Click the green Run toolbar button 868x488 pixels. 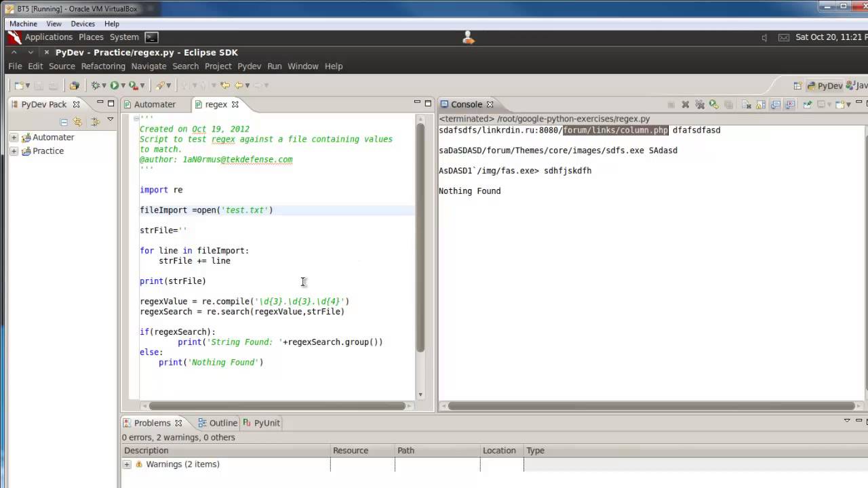click(115, 85)
